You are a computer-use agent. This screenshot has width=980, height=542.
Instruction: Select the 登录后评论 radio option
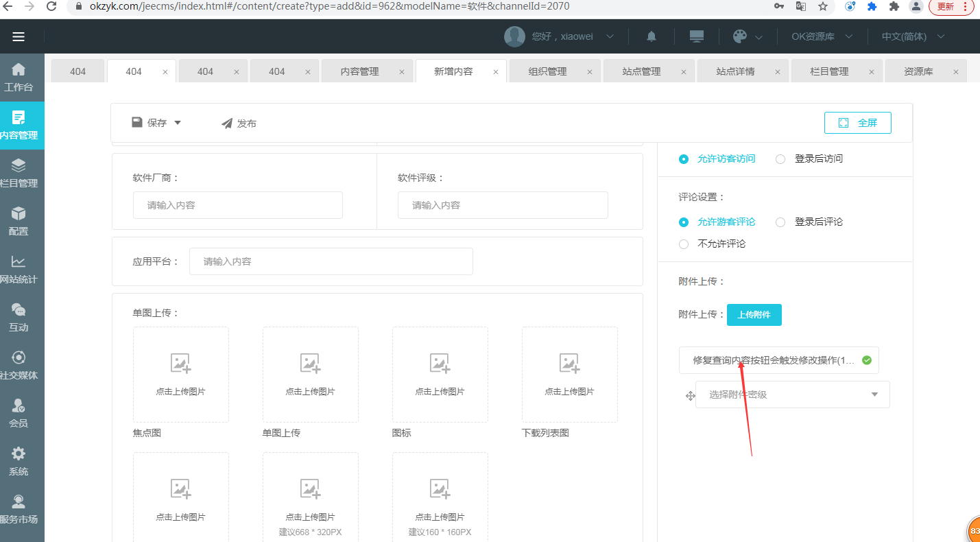[780, 222]
